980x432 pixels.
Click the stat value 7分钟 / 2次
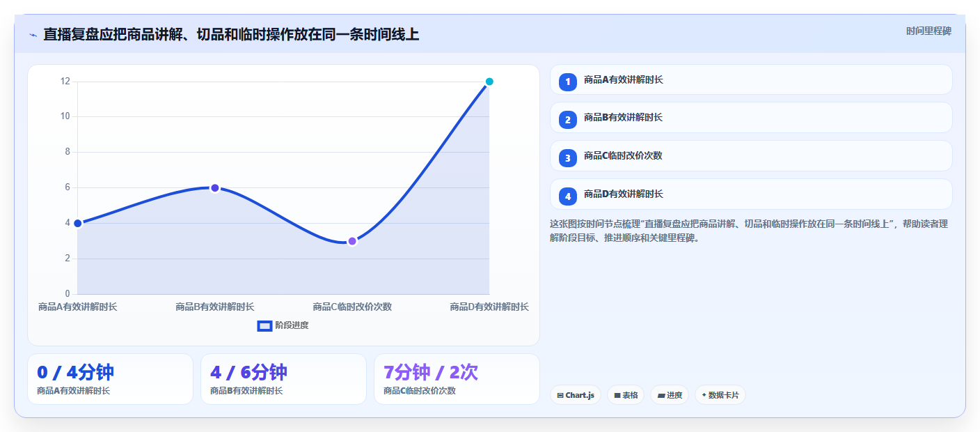pyautogui.click(x=431, y=373)
